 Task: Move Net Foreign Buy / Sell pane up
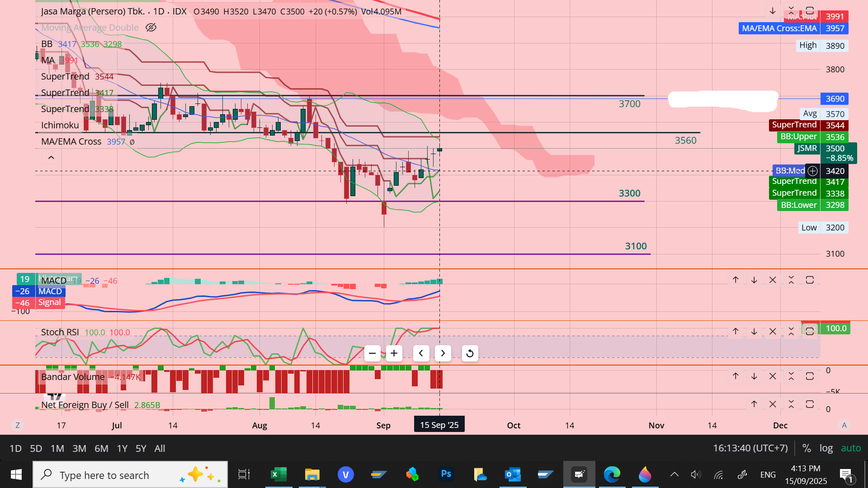[754, 404]
